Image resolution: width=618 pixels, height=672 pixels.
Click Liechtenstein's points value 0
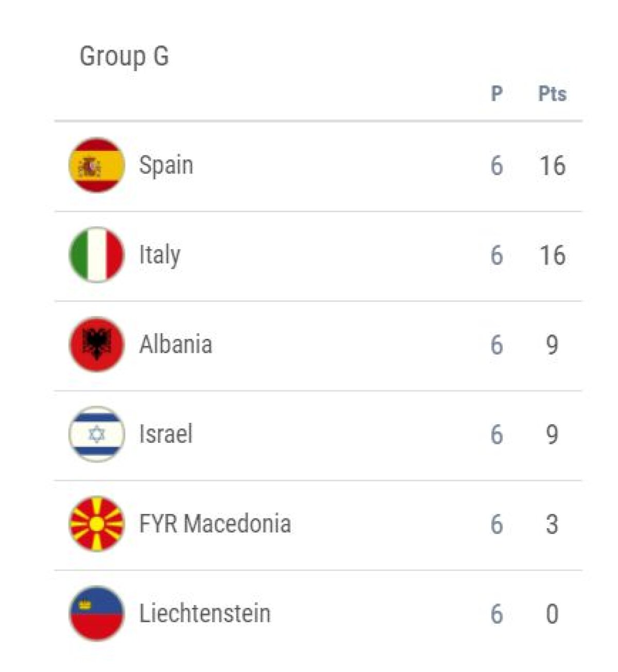552,613
